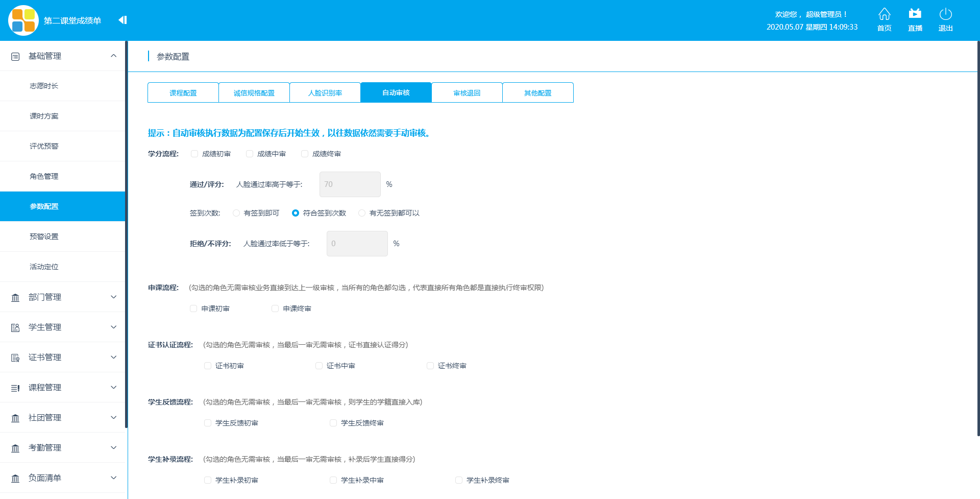Tick the 证书初审 checkbox
Screen dimensions: 980x499
208,366
